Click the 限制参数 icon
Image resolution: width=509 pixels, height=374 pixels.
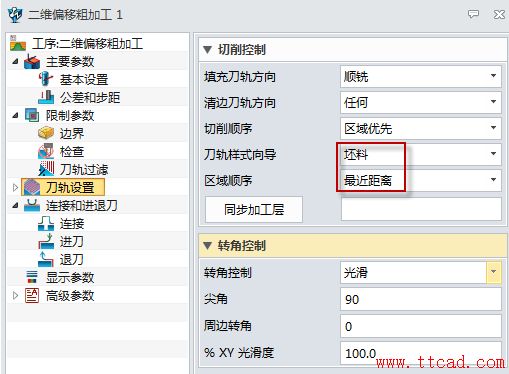coord(32,115)
